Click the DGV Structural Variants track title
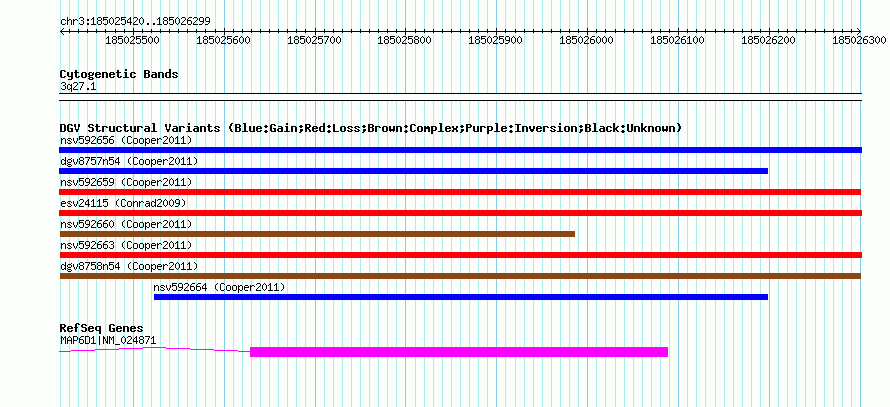 click(x=370, y=128)
